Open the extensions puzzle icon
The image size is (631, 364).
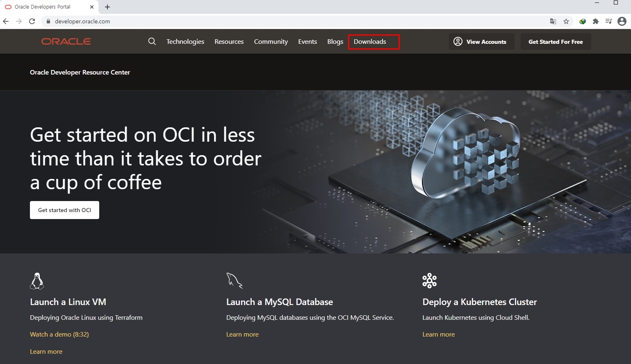(x=596, y=21)
